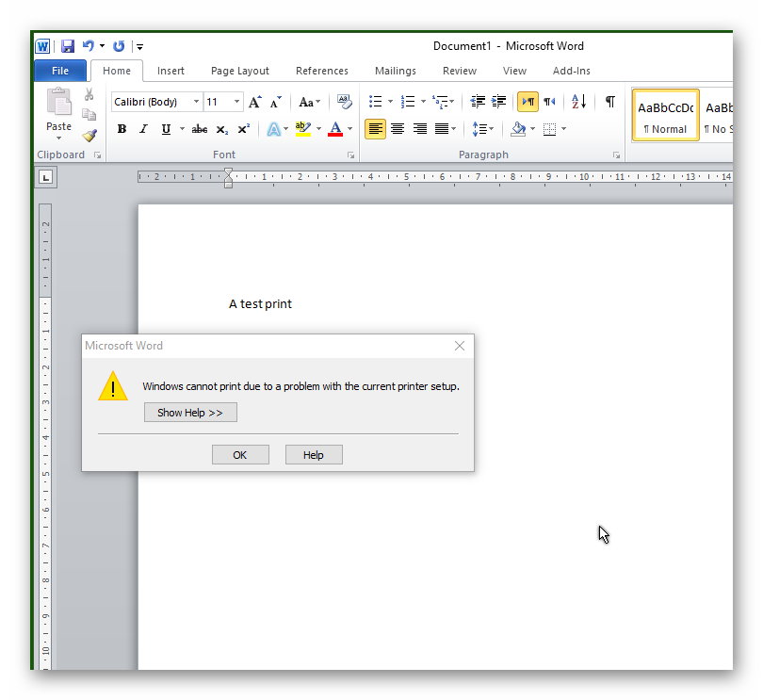
Task: Toggle Show/Hide paragraph marks
Action: 609,102
